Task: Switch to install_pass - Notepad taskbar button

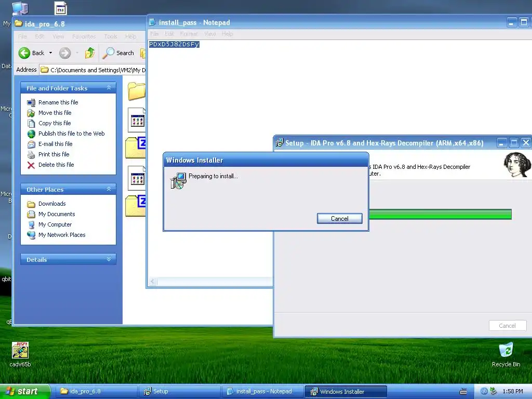Action: tap(262, 391)
